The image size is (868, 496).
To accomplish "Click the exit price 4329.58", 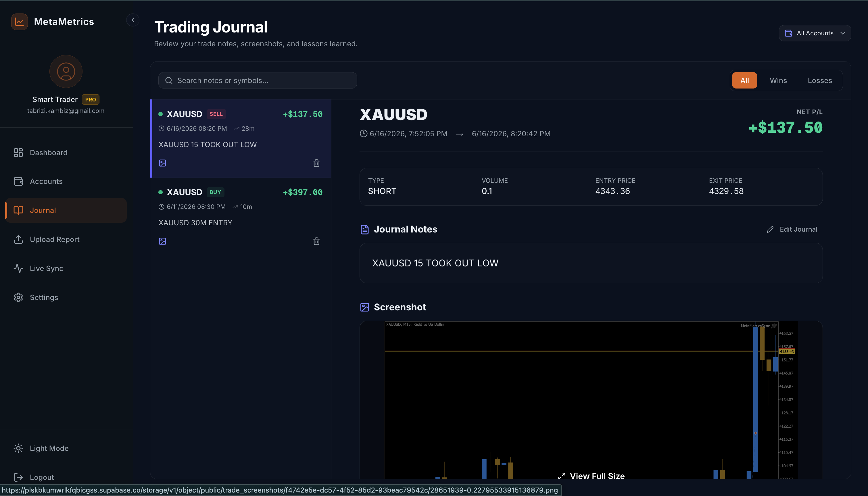I will (726, 191).
